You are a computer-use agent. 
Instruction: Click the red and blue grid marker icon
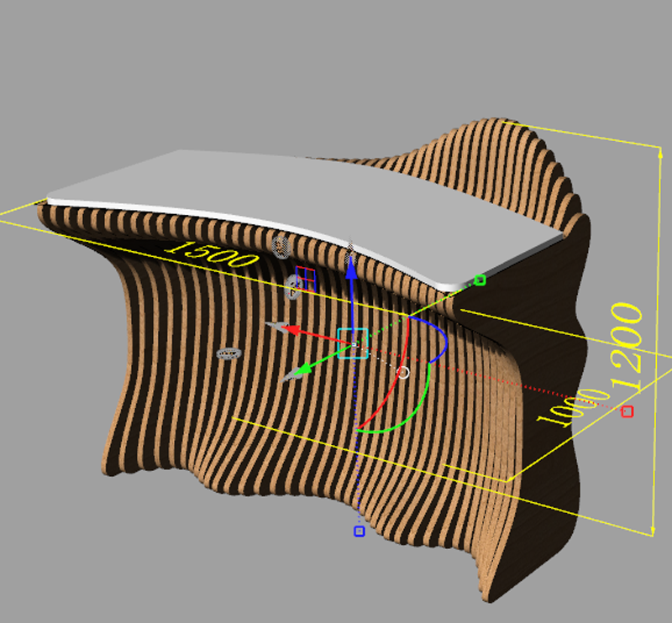point(306,279)
